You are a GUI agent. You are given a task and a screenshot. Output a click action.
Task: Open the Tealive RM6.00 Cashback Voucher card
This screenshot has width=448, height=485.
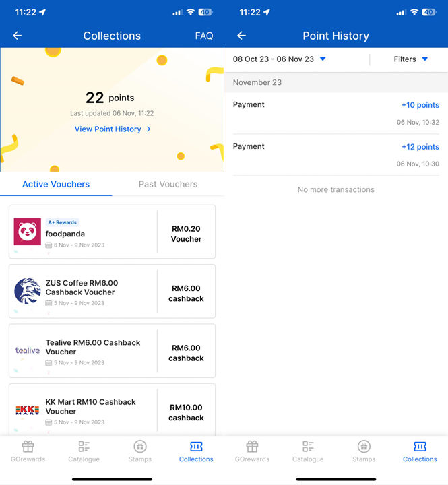(112, 350)
